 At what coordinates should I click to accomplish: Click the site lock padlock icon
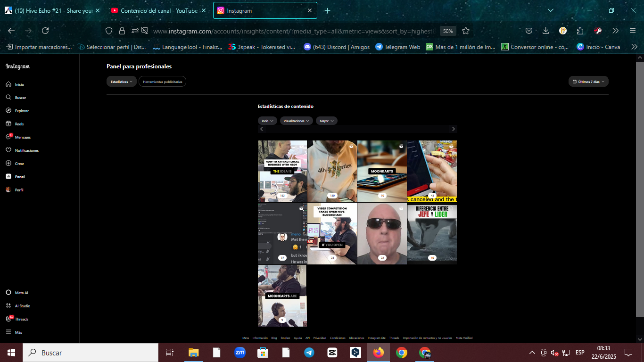click(x=122, y=31)
